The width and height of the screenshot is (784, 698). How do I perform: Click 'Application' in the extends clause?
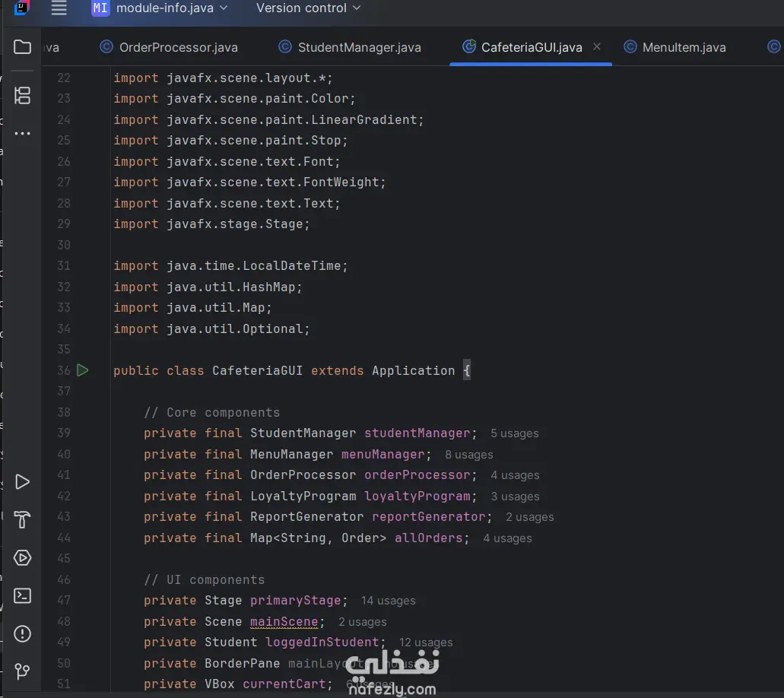click(x=413, y=370)
